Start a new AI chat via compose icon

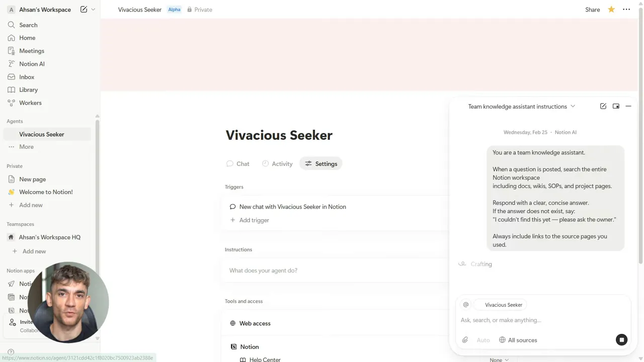(603, 106)
